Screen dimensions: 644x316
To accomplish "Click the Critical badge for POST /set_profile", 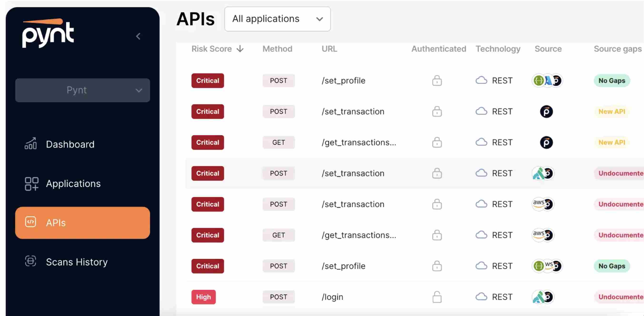I will click(x=207, y=80).
